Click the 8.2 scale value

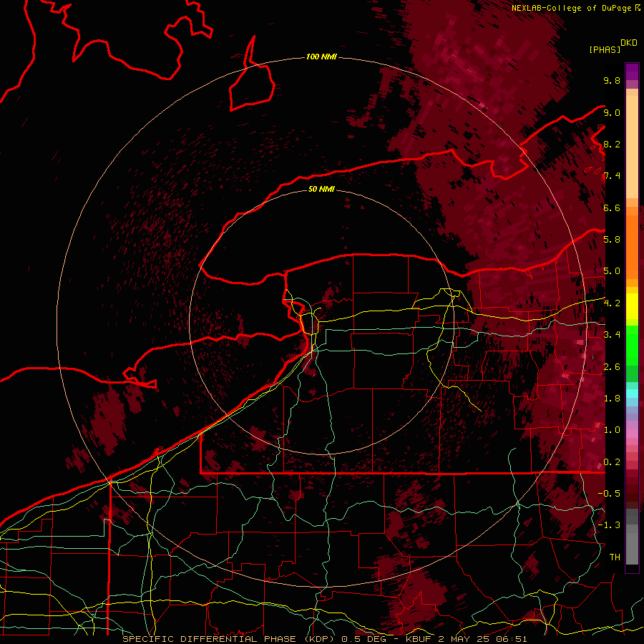pyautogui.click(x=612, y=144)
